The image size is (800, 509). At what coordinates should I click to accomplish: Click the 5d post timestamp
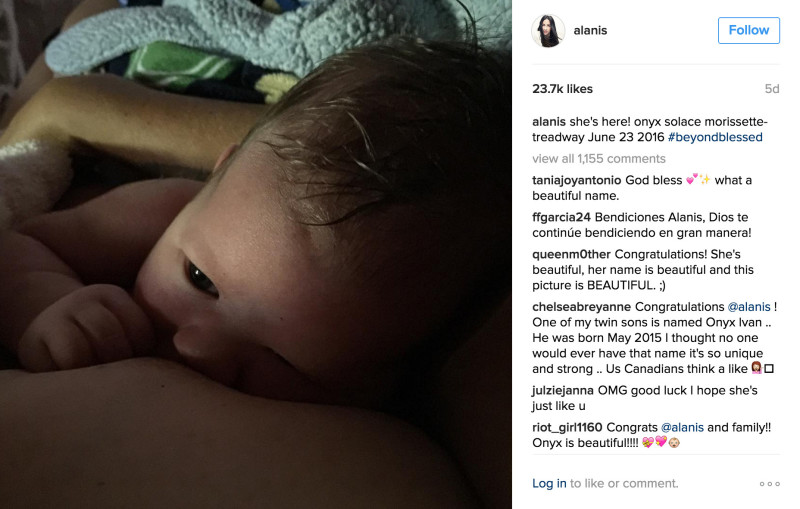coord(772,89)
